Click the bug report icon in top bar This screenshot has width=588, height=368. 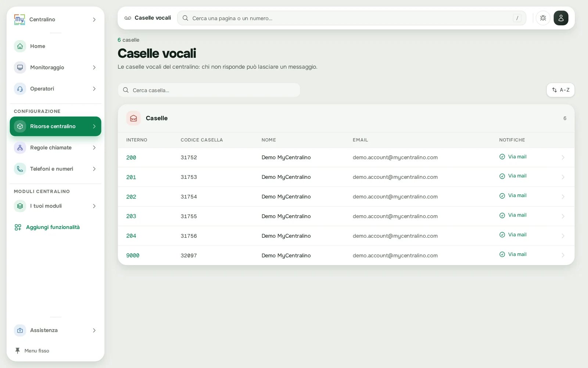[543, 18]
